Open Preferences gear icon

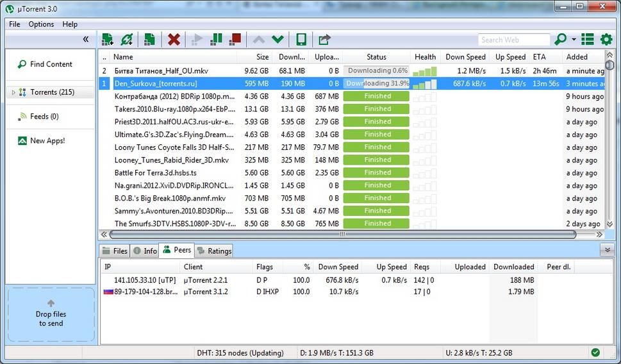[x=606, y=39]
